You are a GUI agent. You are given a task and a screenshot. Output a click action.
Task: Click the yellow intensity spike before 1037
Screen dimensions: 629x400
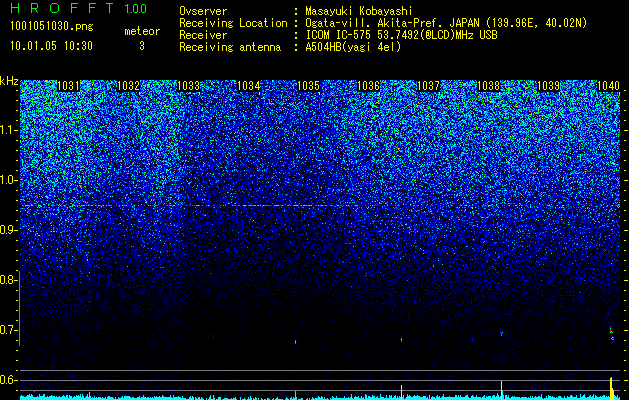click(x=401, y=392)
